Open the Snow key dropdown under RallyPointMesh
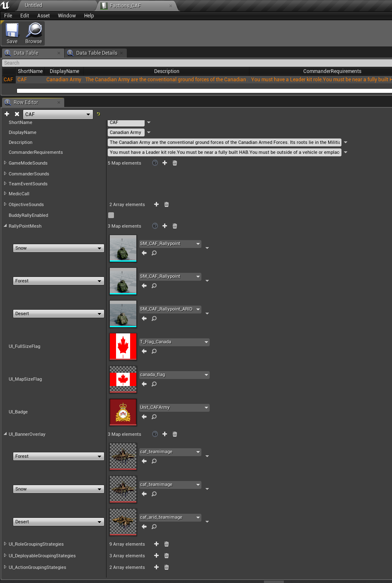 tap(58, 248)
